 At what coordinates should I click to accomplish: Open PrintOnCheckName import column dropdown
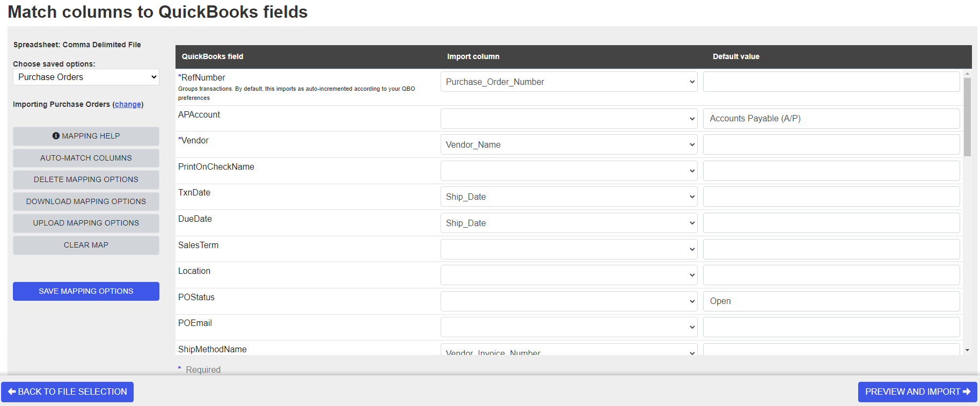point(569,171)
